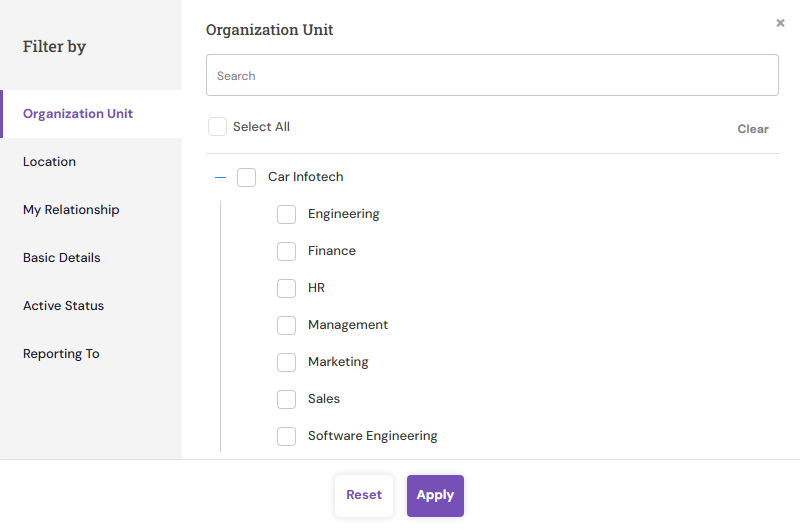Click the Software Engineering label
800x530 pixels.
point(372,436)
